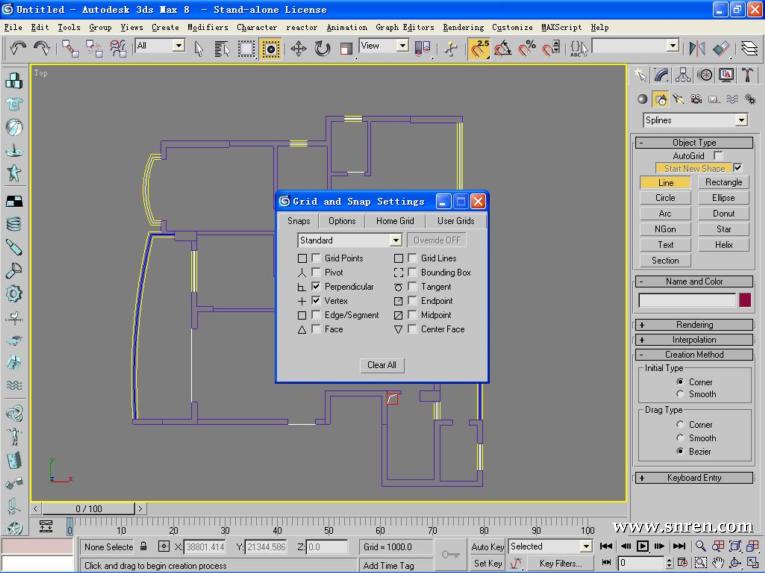Switch to the Cameras creation category
765x573 pixels.
point(694,99)
